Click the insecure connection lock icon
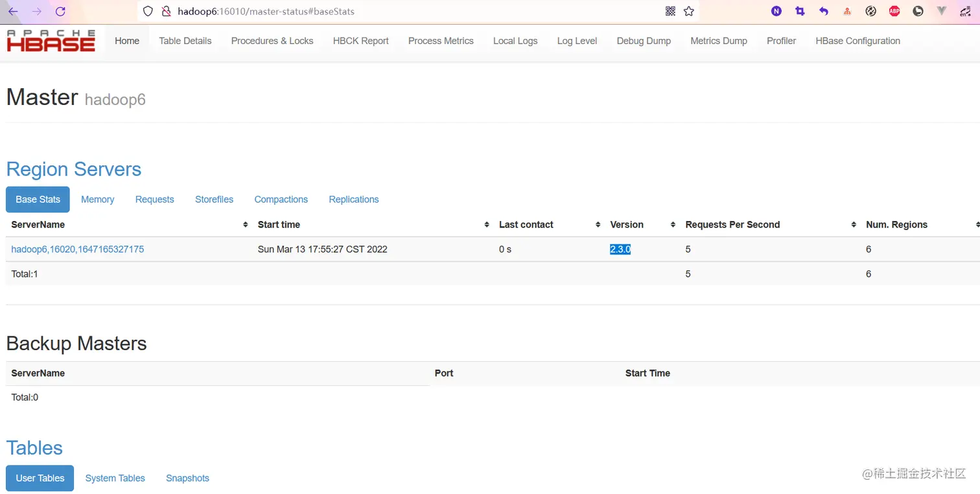Viewport: 980px width, 494px height. click(x=165, y=11)
